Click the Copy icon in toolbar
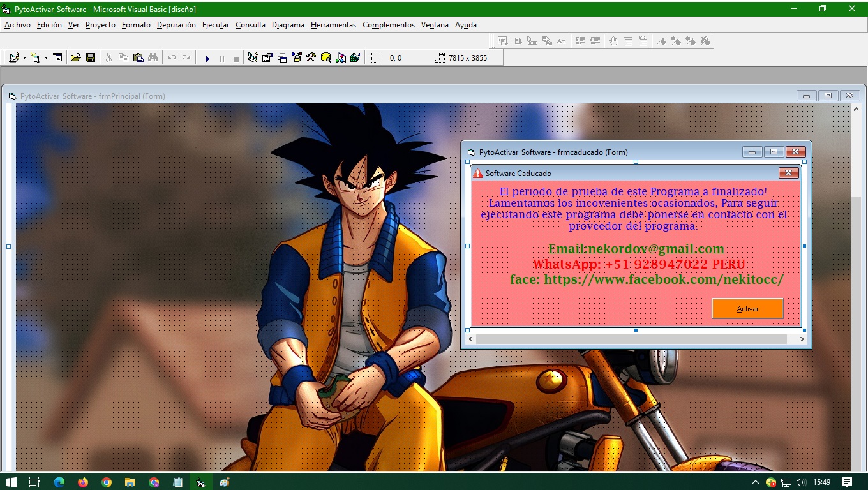Viewport: 868px width, 490px height. pyautogui.click(x=123, y=57)
